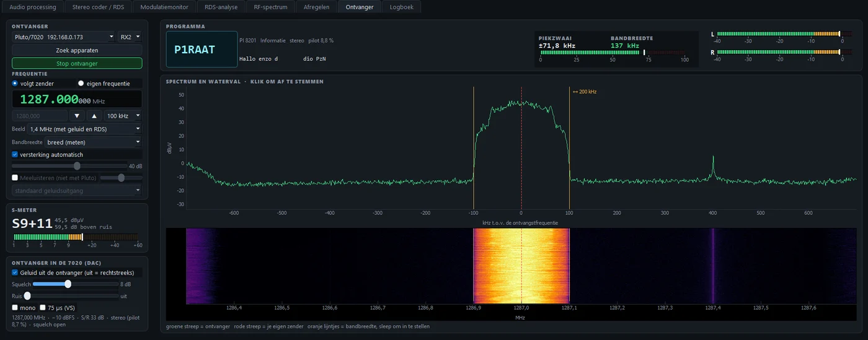Screen dimensions: 868x340
Task: Click the 'pilot 8,8 %' text
Action: 321,40
